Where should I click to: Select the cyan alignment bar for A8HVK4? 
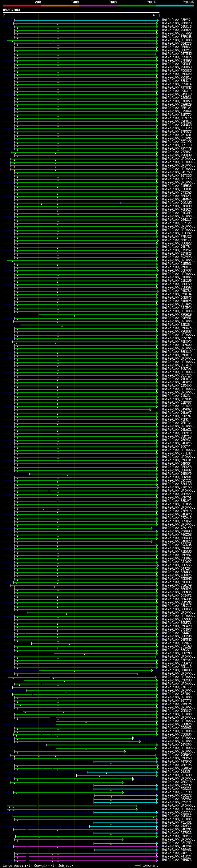click(x=86, y=20)
